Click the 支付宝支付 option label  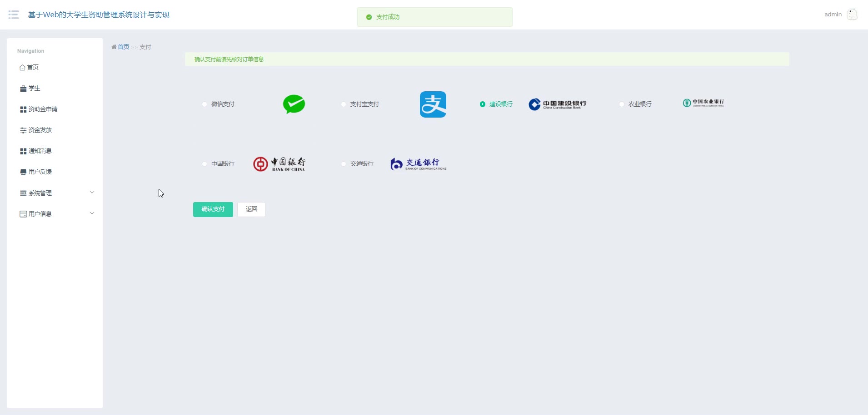(364, 104)
